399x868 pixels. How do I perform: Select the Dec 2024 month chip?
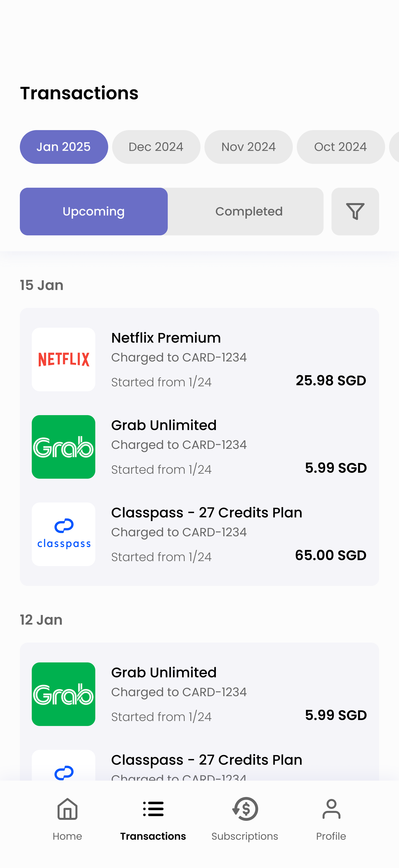(x=156, y=147)
